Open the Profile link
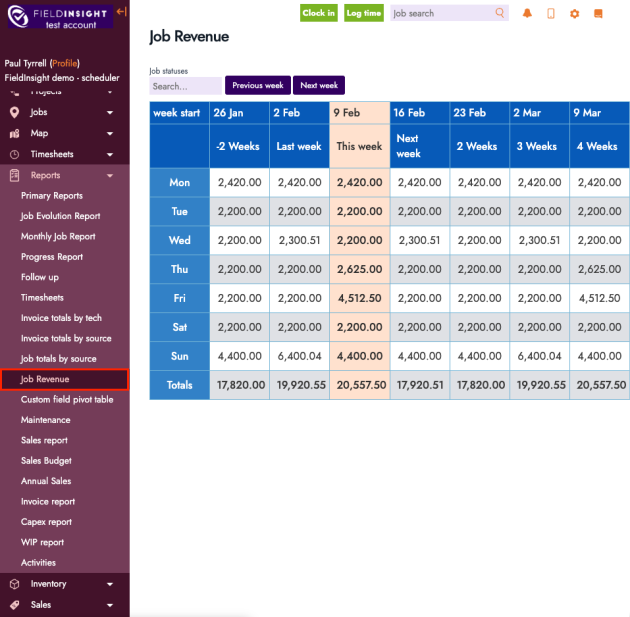Screen dimensions: 630x617 (65, 63)
